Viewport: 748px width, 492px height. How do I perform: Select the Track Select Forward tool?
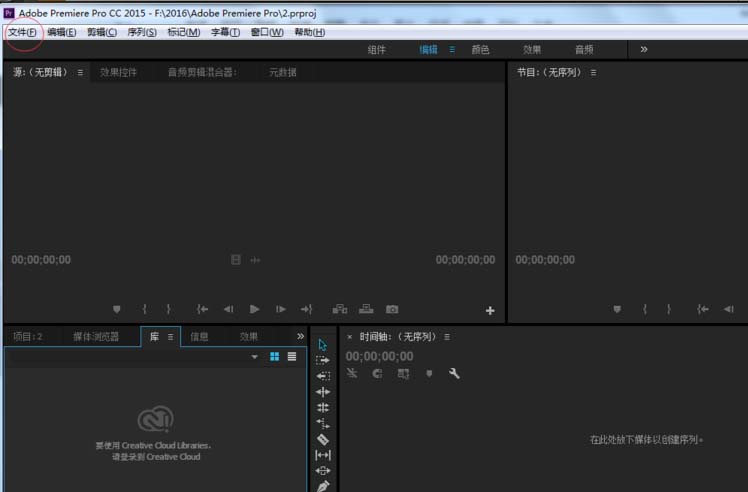coord(322,360)
